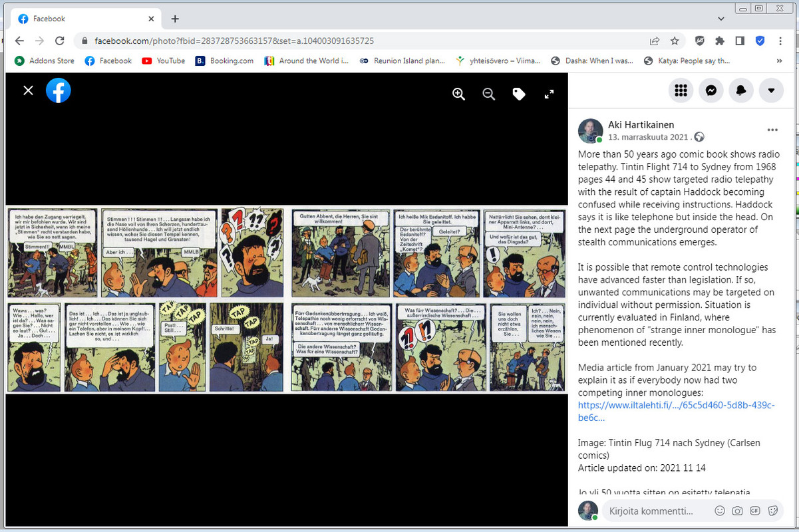Click Aki Hartikainen's post avatar
This screenshot has height=532, width=799.
[590, 131]
